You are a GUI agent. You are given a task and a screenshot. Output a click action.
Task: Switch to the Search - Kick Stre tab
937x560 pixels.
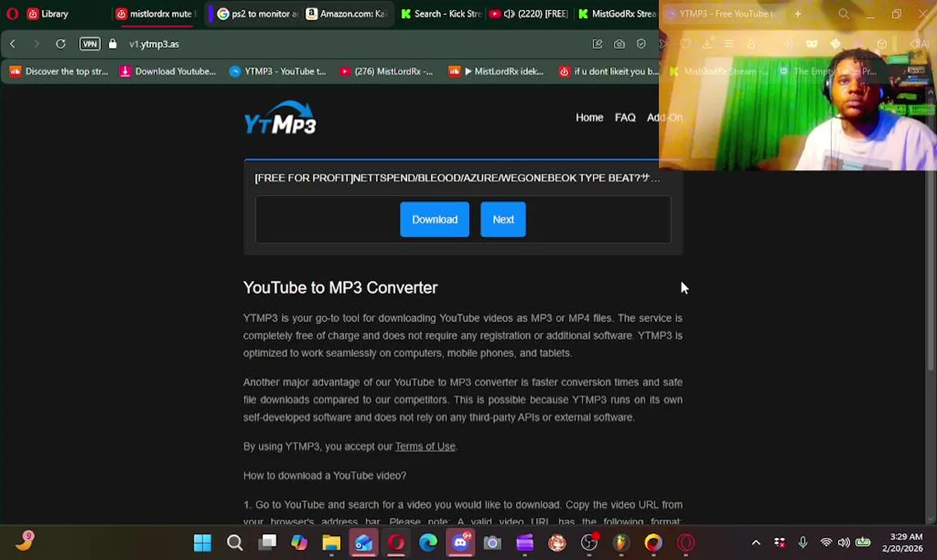440,14
